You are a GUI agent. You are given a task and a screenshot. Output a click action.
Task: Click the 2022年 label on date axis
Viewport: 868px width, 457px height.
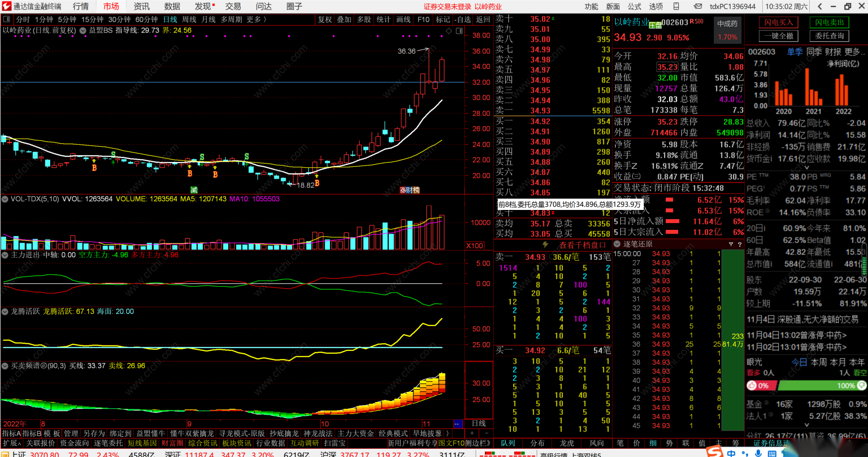click(x=15, y=424)
